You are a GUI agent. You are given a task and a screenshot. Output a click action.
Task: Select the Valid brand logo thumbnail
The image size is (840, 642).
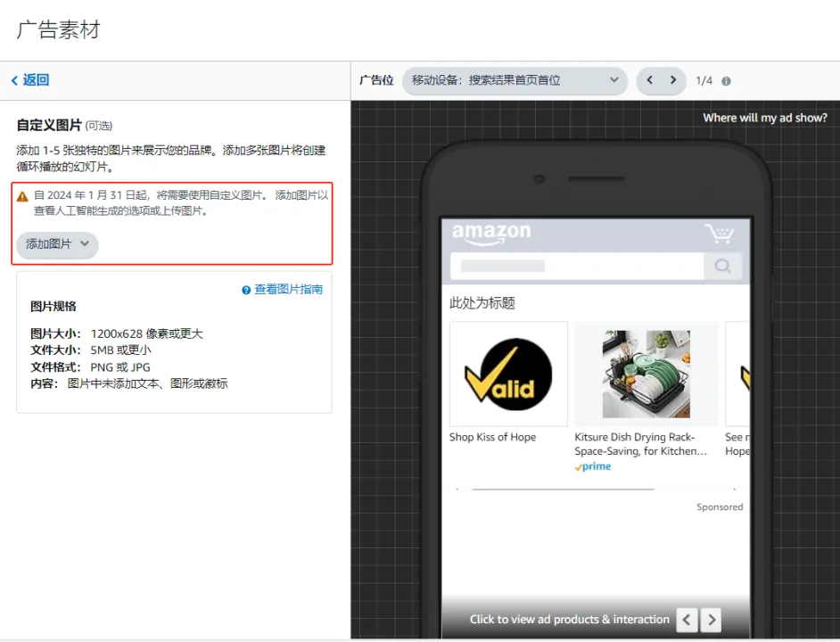(x=508, y=374)
